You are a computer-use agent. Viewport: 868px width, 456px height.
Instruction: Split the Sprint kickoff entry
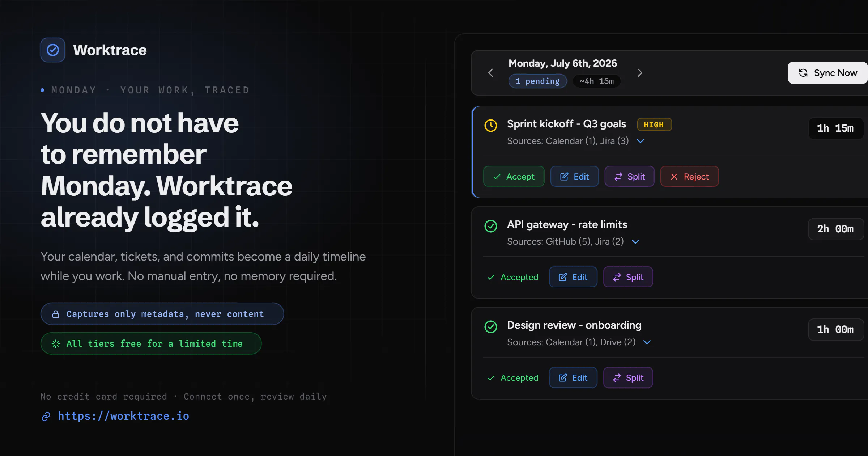(x=630, y=176)
